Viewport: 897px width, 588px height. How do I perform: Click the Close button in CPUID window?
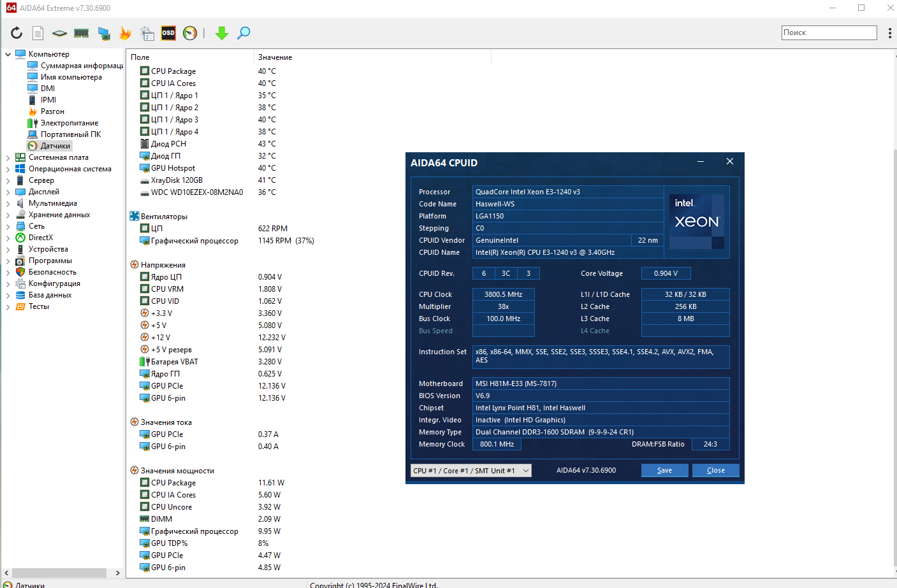pos(716,470)
